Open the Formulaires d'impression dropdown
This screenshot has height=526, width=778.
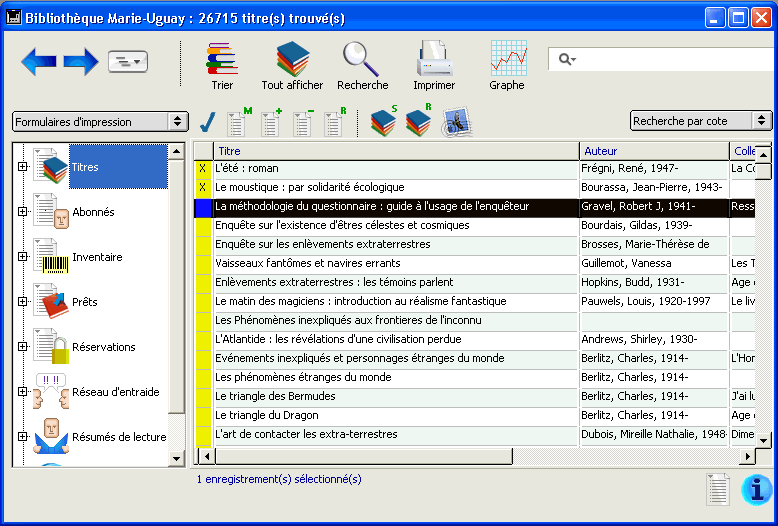(x=100, y=122)
